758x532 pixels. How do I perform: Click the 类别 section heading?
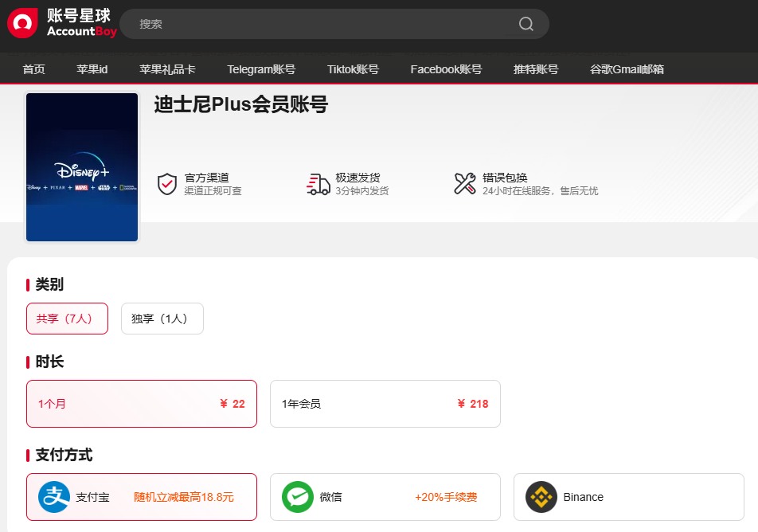coord(49,284)
